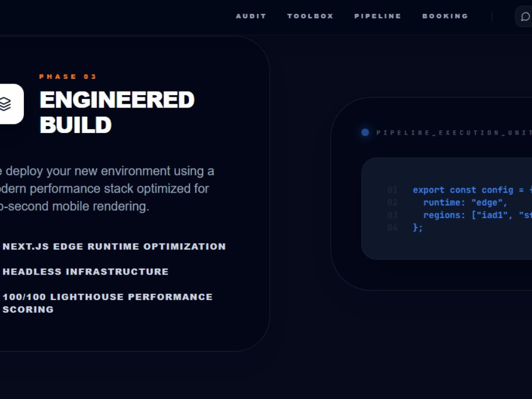Select 'Next.js Edge Runtime Optimization' item
The width and height of the screenshot is (532, 399).
(x=114, y=246)
